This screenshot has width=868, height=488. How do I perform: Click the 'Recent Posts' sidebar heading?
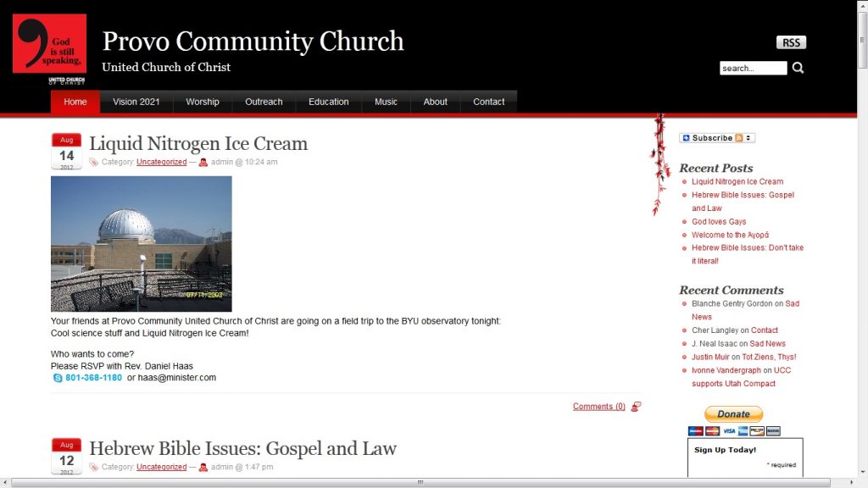tap(715, 169)
